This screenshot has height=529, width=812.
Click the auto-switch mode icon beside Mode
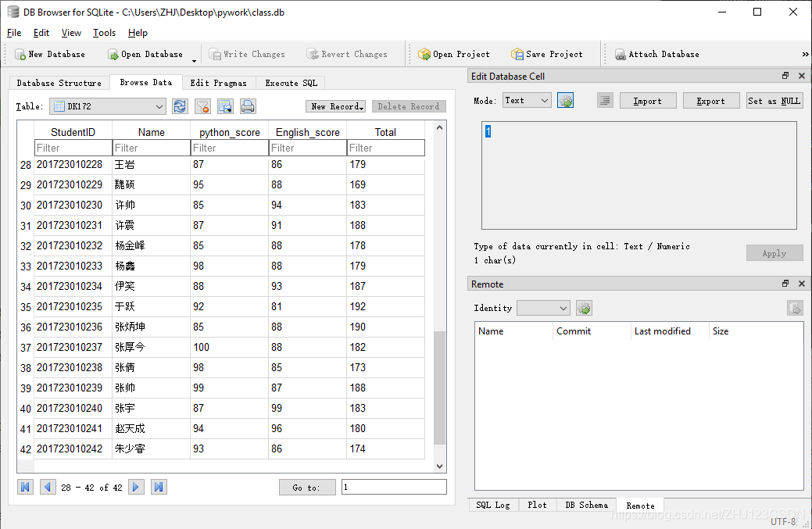[566, 101]
